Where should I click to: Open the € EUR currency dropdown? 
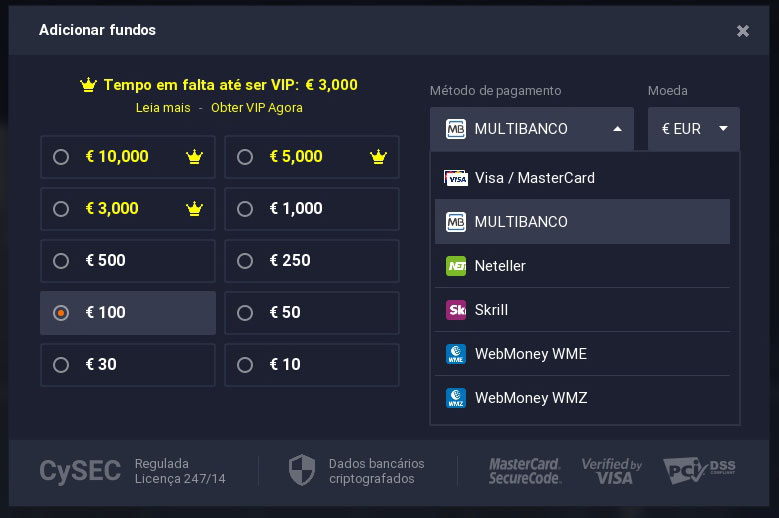(693, 129)
